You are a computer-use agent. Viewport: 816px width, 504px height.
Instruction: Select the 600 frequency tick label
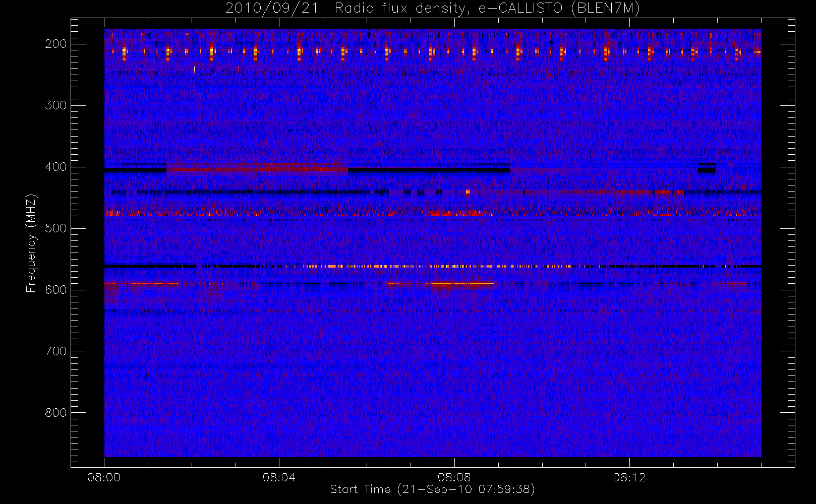click(x=55, y=290)
